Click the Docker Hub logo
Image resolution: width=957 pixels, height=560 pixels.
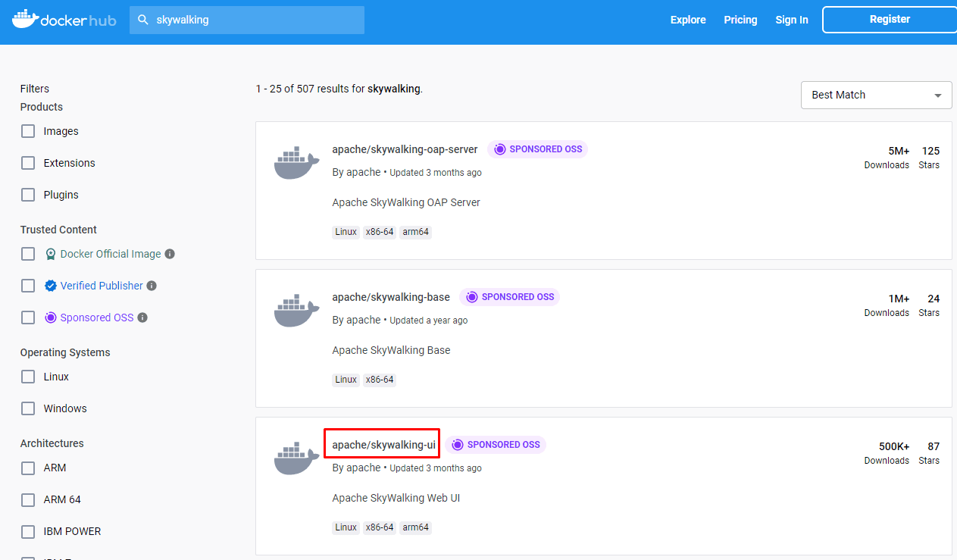coord(64,20)
